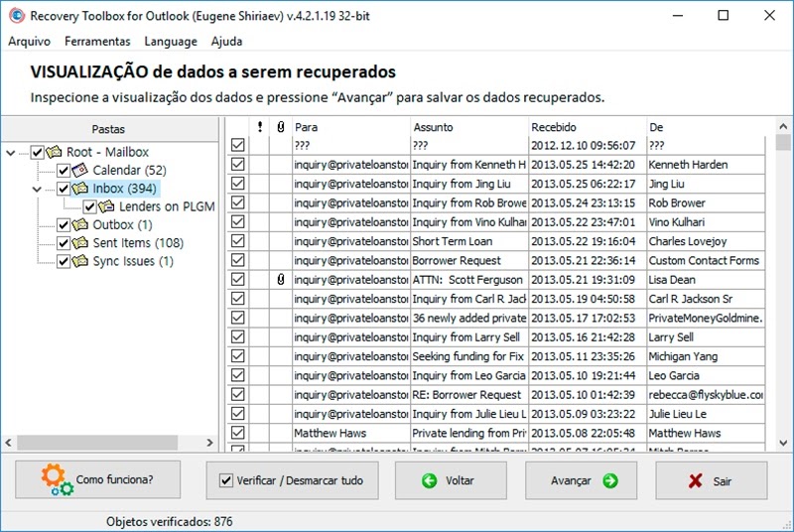Sort messages by the Recebido column header
794x532 pixels.
588,127
